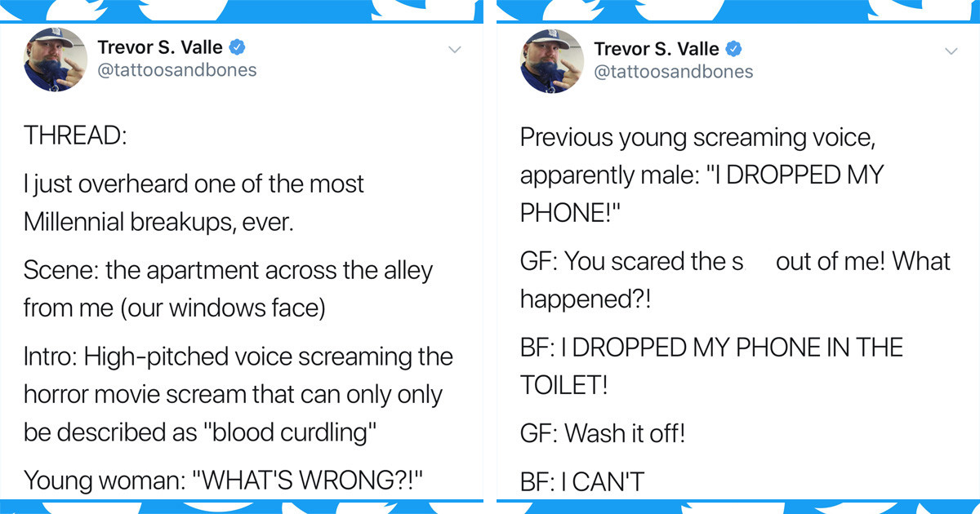
Task: Expand options using left tweet's down arrow
Action: 455,49
